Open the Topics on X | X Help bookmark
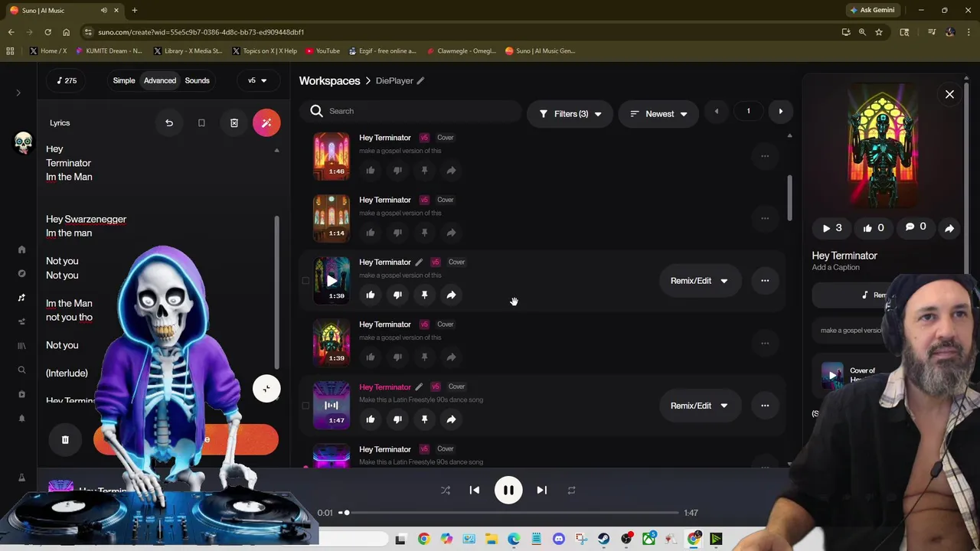Viewport: 980px width, 551px height. point(263,51)
